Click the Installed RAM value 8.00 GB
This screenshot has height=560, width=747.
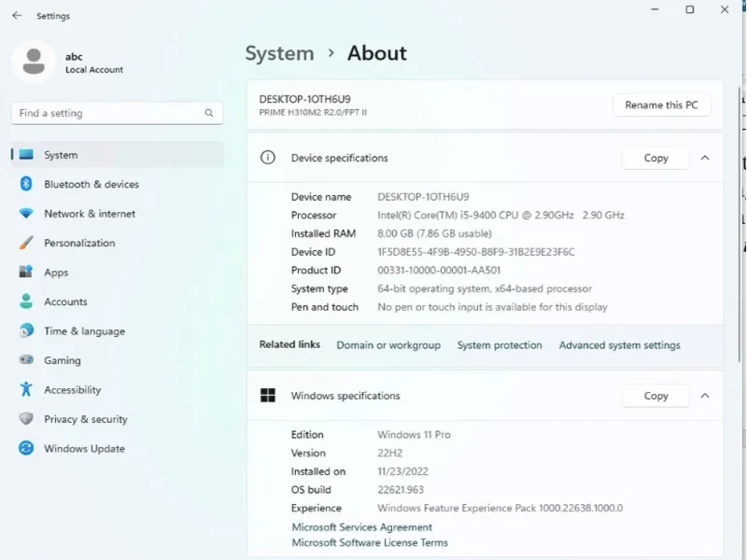pos(434,233)
